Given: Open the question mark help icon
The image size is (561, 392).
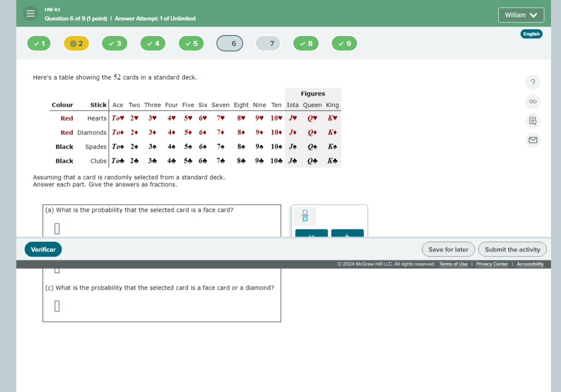Looking at the screenshot, I should (x=533, y=82).
